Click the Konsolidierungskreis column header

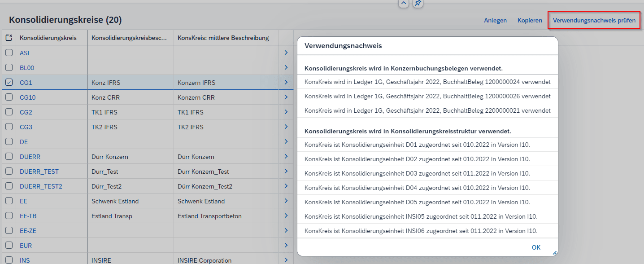click(48, 38)
